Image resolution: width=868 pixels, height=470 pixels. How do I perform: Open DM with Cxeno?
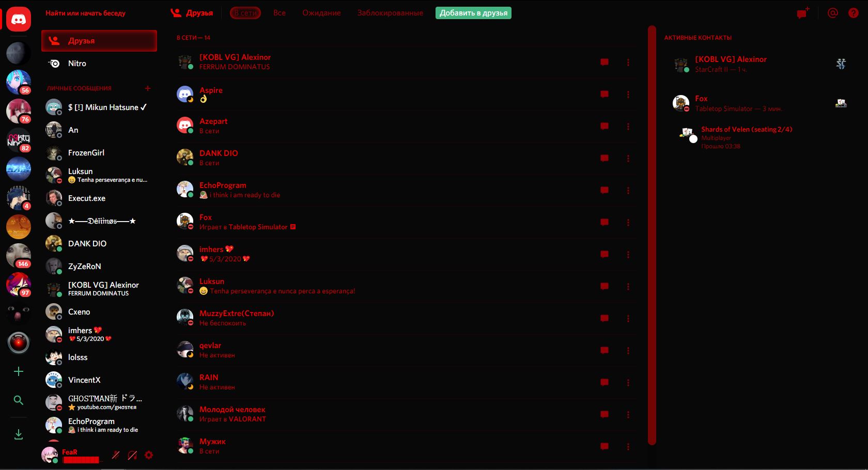(99, 312)
